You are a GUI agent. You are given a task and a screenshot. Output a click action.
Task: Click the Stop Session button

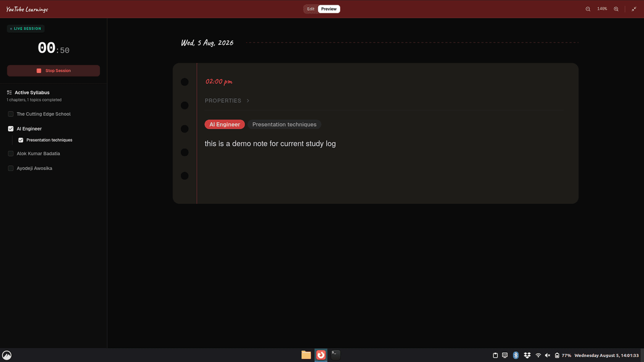click(54, 71)
